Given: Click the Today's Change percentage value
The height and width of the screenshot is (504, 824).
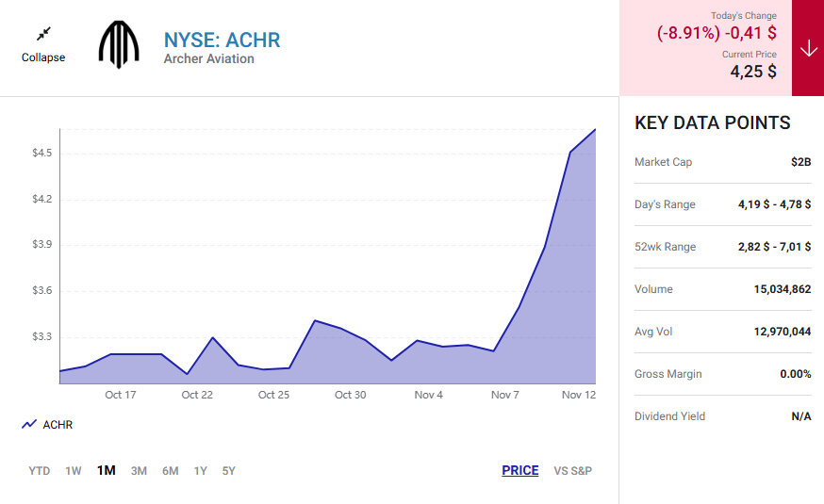Looking at the screenshot, I should [688, 33].
